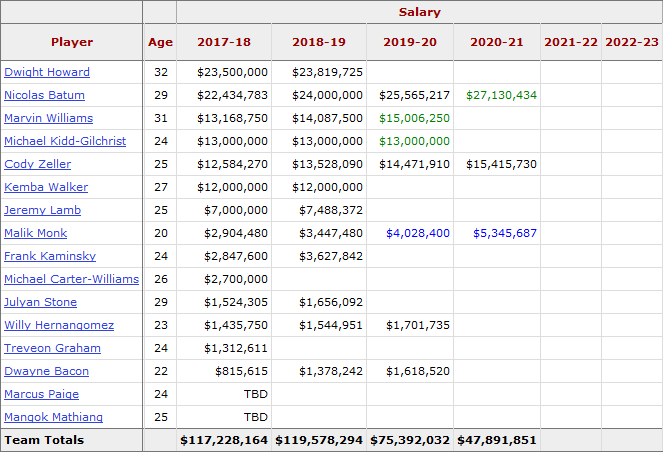This screenshot has width=663, height=452.
Task: Click the 2017-18 salary column header
Action: pos(224,42)
